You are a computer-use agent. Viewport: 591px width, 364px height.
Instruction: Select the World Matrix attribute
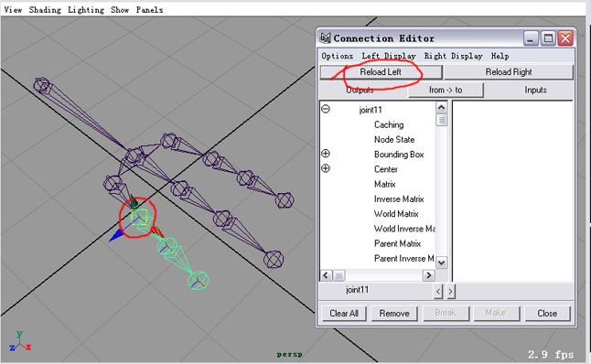pos(396,214)
